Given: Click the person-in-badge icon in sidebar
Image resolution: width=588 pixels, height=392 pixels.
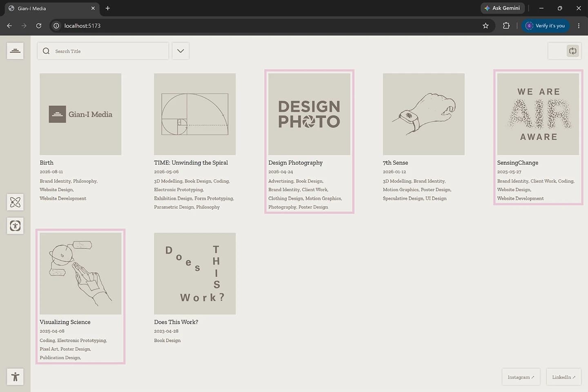Looking at the screenshot, I should click(x=15, y=226).
